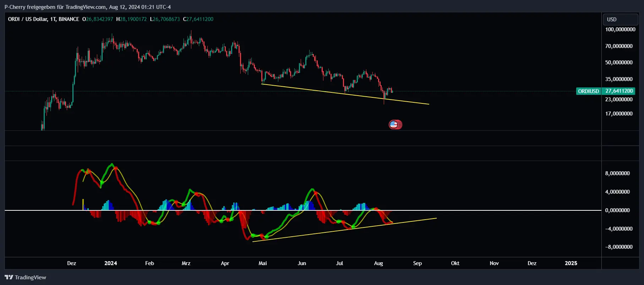Click the Dez label preceding 2025 on time axis
644x285 pixels.
[x=532, y=263]
